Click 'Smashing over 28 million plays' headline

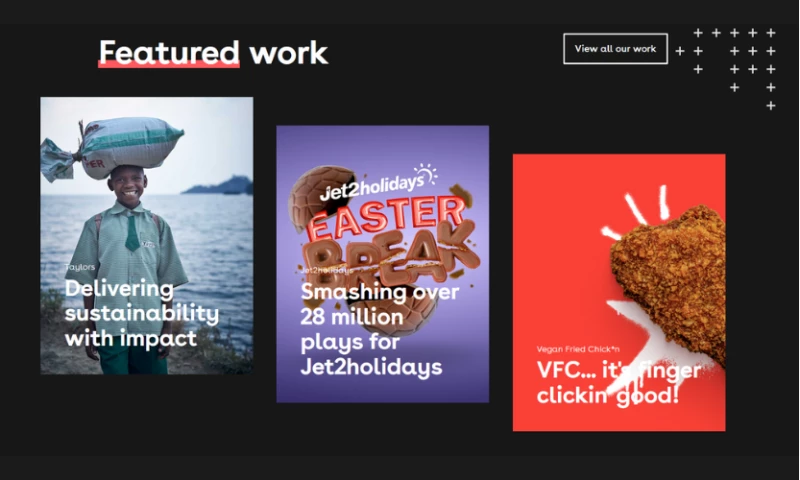380,330
